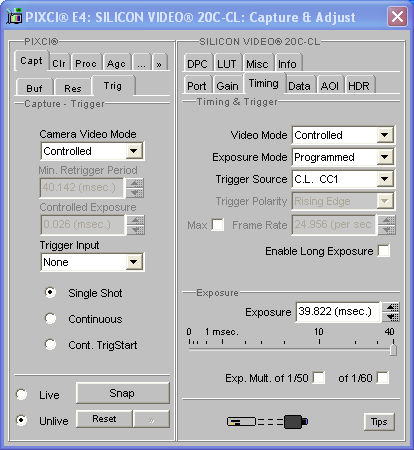Open the Trigger Polarity dropdown
The image size is (414, 450).
coord(385,201)
